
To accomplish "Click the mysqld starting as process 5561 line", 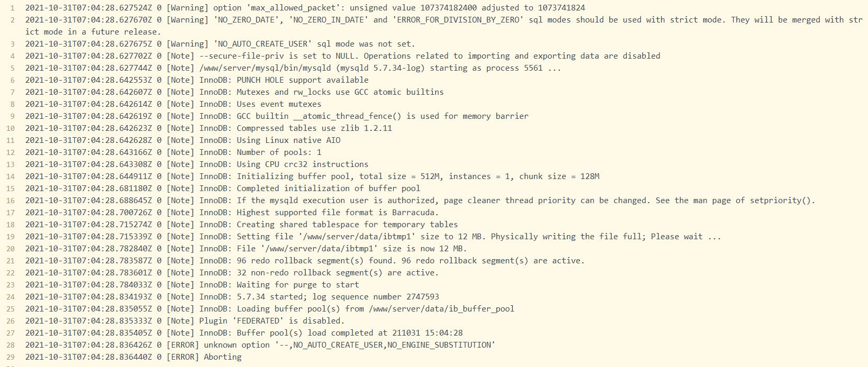I will point(293,68).
